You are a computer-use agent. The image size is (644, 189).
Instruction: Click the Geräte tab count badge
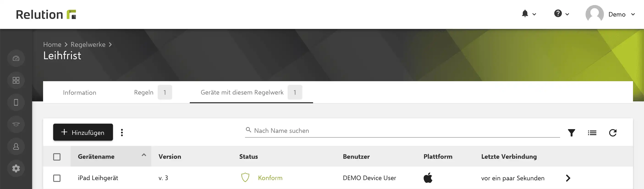[x=295, y=92]
